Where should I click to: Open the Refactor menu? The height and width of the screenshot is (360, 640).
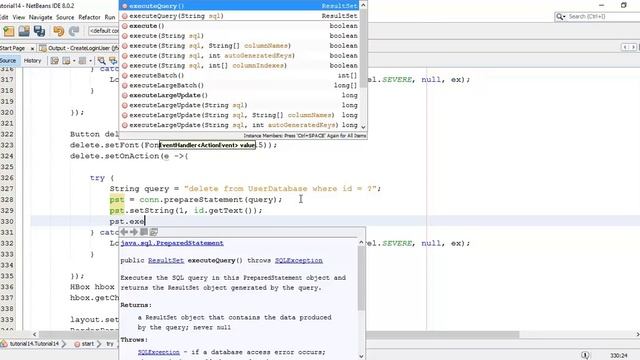click(89, 17)
